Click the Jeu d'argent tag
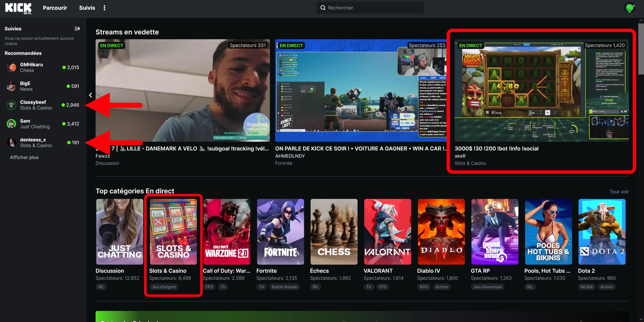Screen dimensions: 644x322 click(x=164, y=287)
